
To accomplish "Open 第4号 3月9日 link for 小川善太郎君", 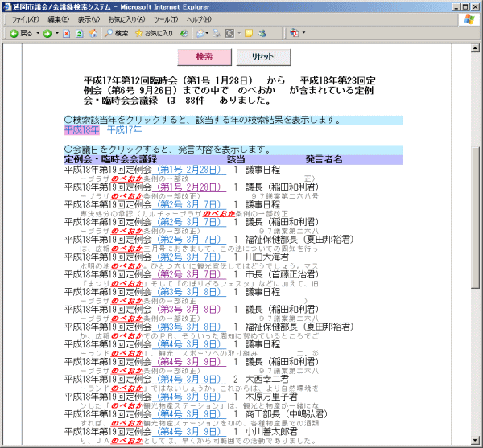I will point(189,431).
